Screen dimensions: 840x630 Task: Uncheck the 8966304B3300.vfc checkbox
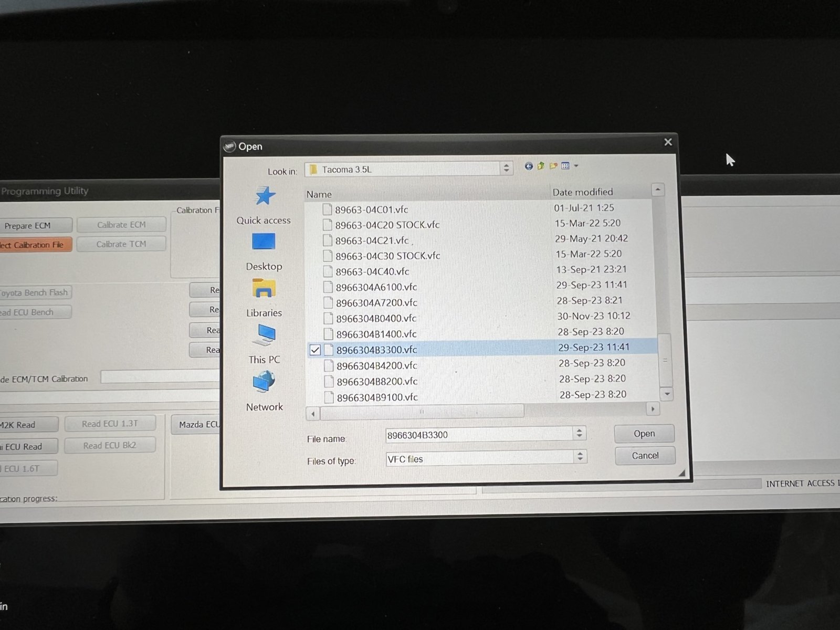click(315, 350)
